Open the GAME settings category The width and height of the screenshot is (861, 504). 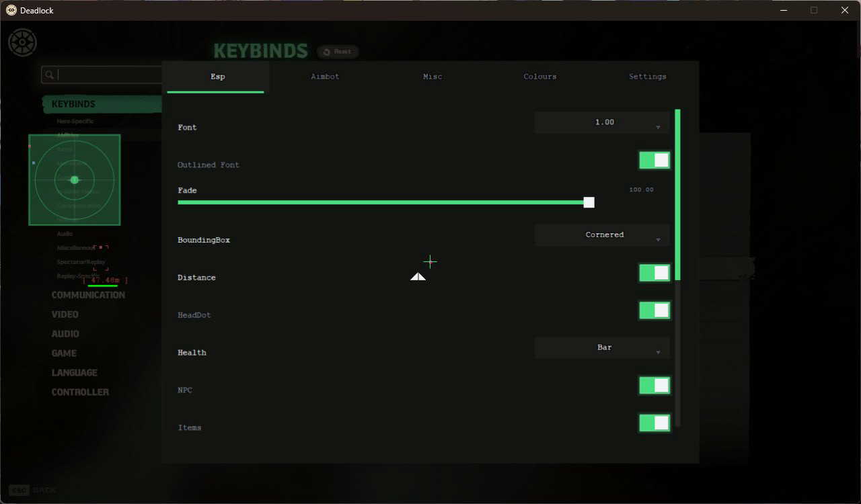(x=64, y=353)
